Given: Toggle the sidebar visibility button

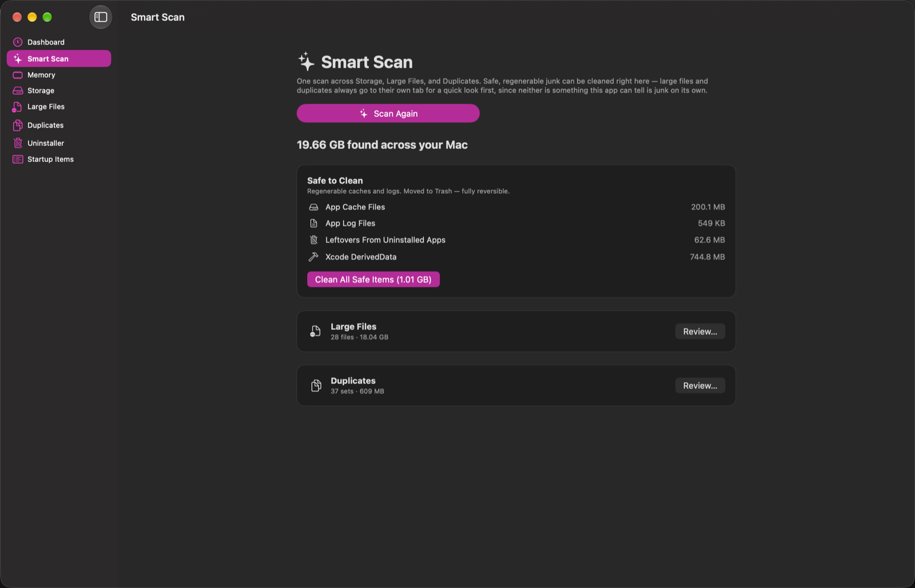Looking at the screenshot, I should pyautogui.click(x=101, y=17).
